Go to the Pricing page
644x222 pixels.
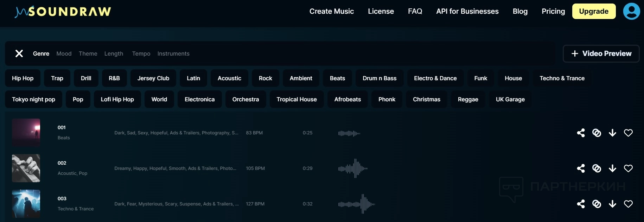pyautogui.click(x=553, y=11)
